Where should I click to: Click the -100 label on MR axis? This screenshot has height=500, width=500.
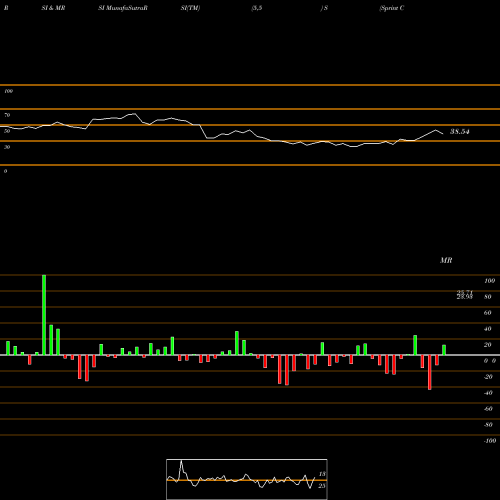pos(490,441)
